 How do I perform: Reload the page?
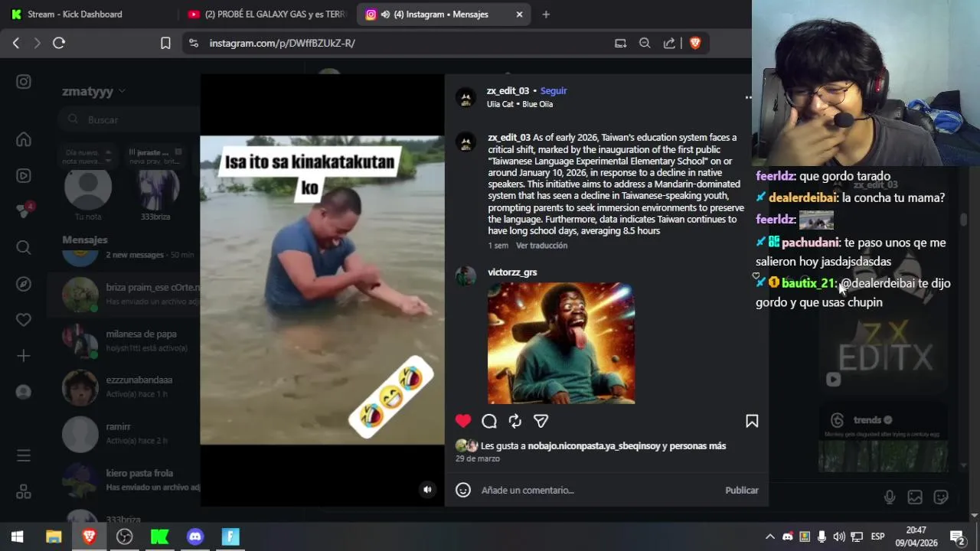[59, 43]
